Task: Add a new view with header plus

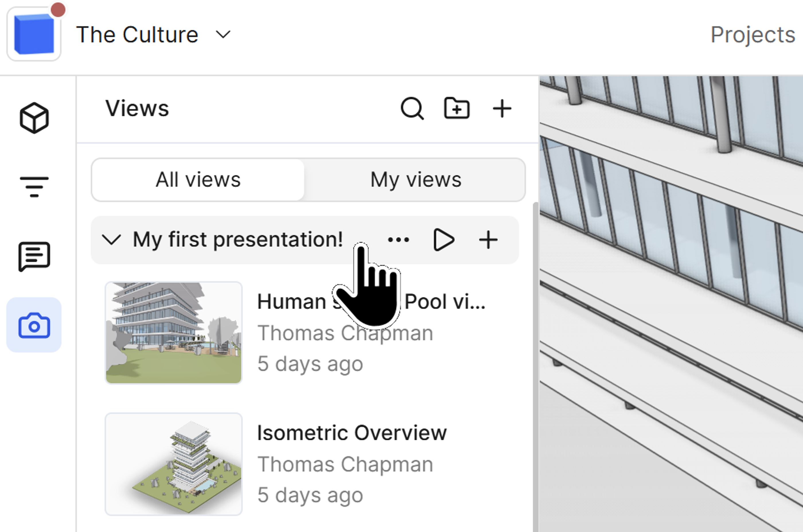Action: [x=502, y=109]
